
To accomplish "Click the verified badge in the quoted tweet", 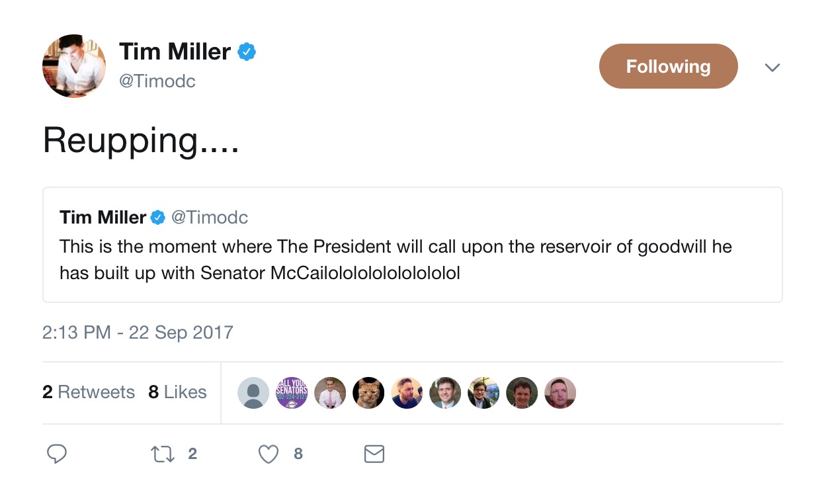I will 158,217.
